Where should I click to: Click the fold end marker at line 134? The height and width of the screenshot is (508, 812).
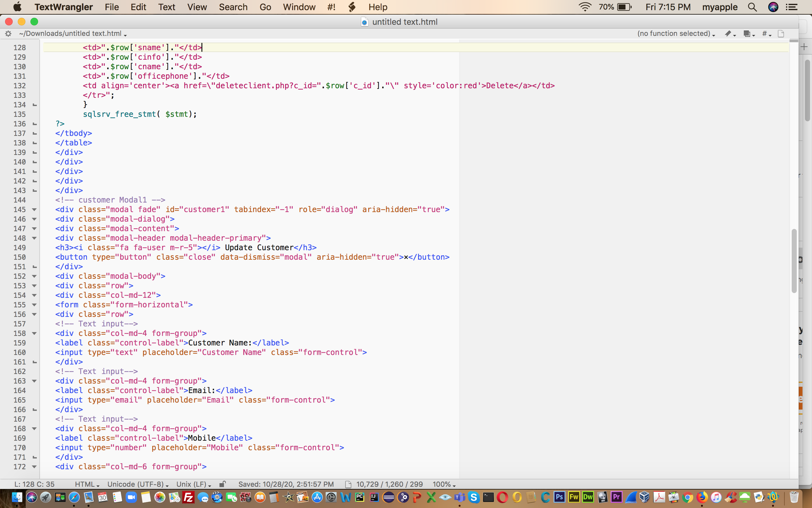click(x=34, y=105)
